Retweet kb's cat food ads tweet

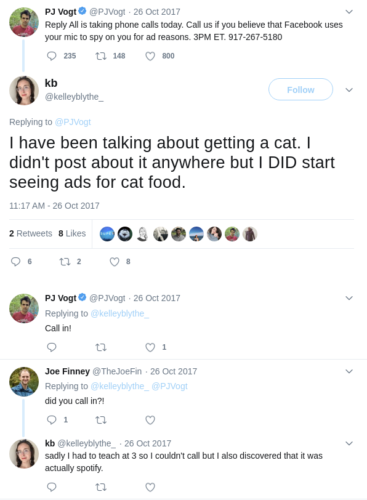point(65,262)
